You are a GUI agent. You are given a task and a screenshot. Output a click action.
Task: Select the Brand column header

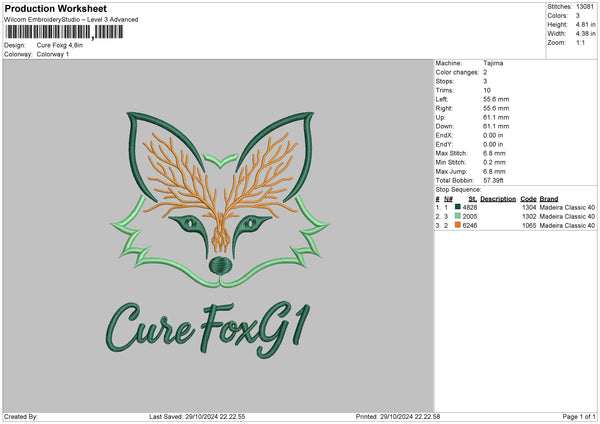pos(550,197)
